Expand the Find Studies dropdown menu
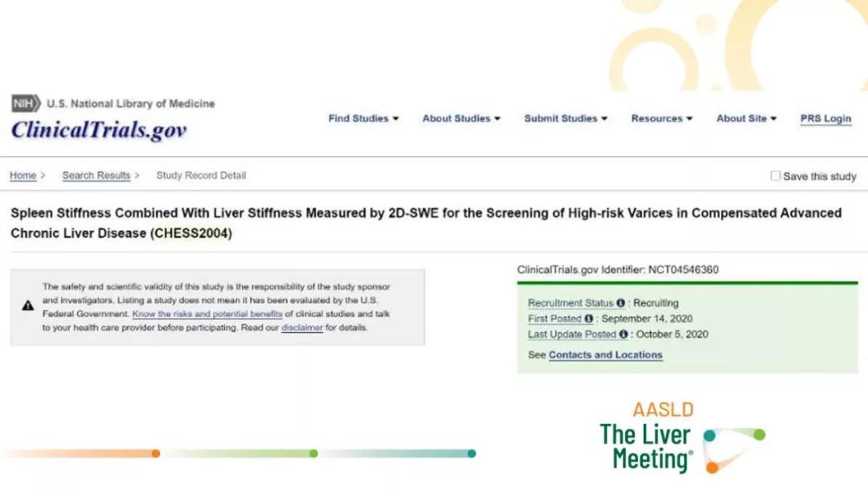This screenshot has height=489, width=868. tap(363, 118)
